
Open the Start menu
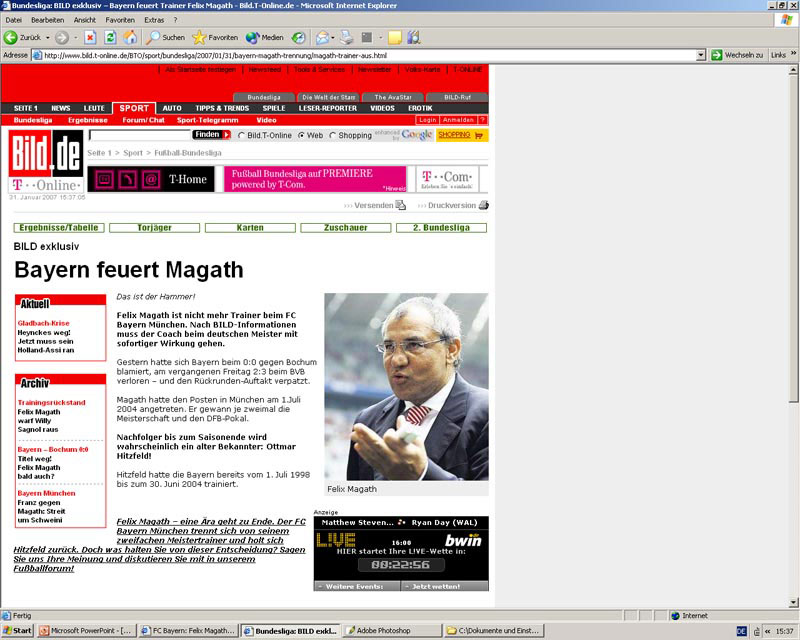pyautogui.click(x=17, y=631)
